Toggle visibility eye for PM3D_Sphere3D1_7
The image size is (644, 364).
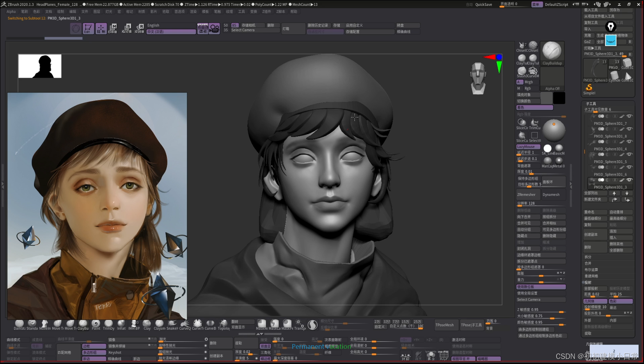[x=629, y=116]
